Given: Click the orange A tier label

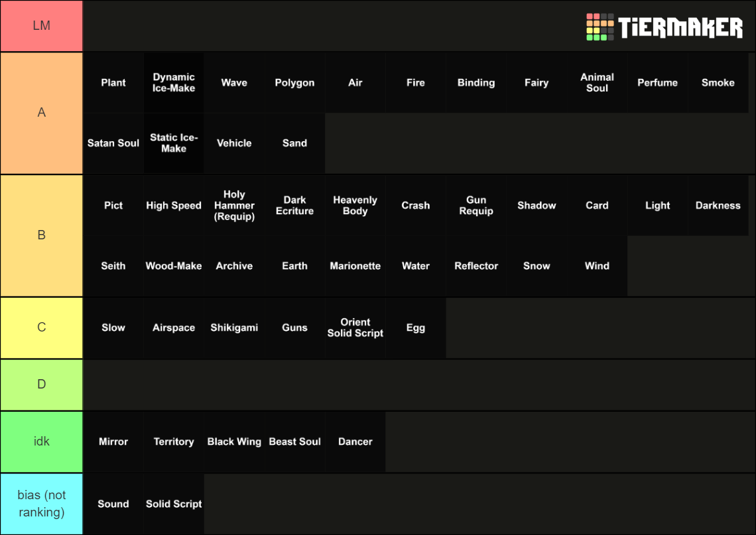Looking at the screenshot, I should click(42, 113).
